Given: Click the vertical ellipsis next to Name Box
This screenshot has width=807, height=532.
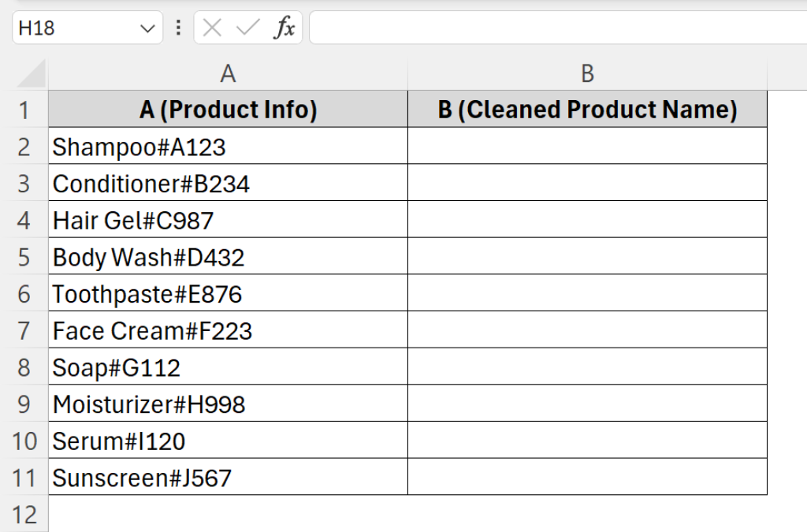Looking at the screenshot, I should tap(177, 26).
